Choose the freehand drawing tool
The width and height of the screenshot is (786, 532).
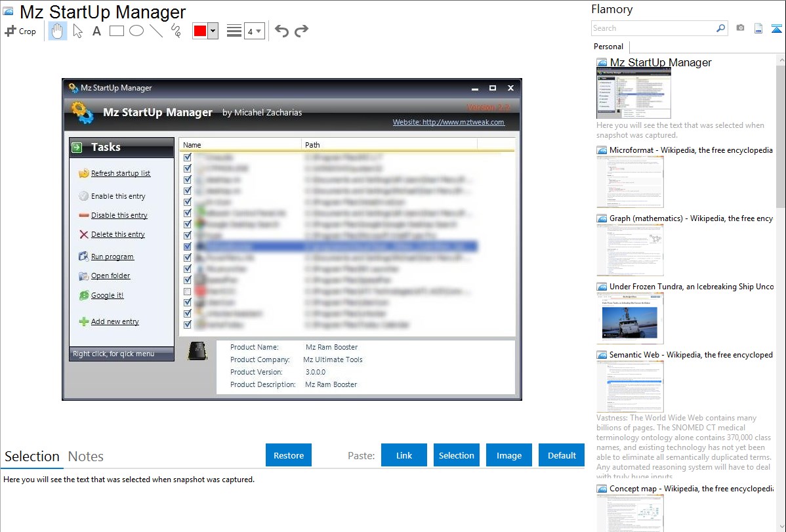[175, 31]
